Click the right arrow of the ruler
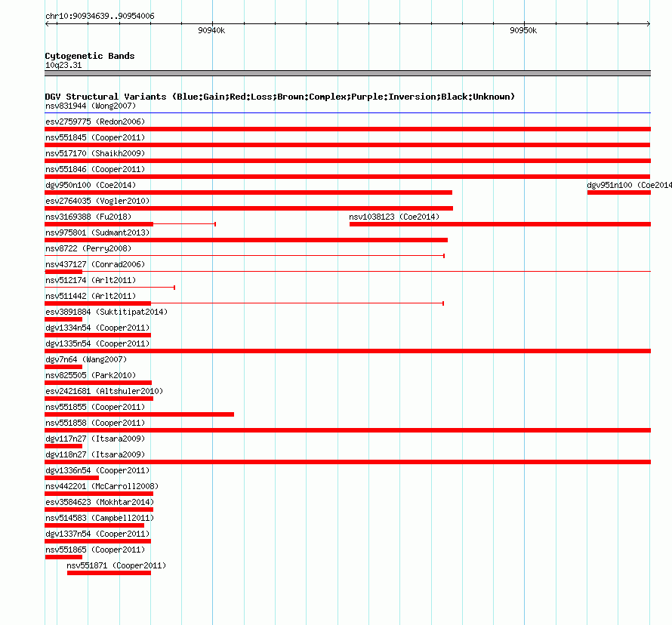The image size is (672, 625). coord(649,24)
